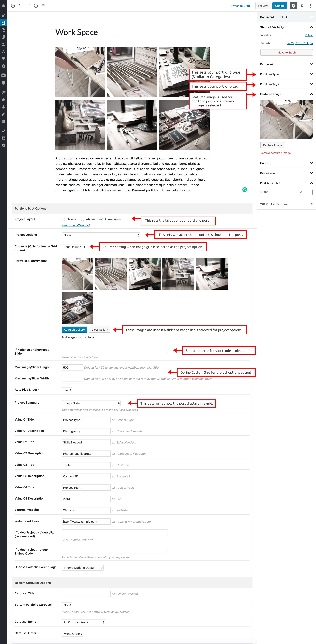Open Users via the person silhouette icon

(4, 107)
